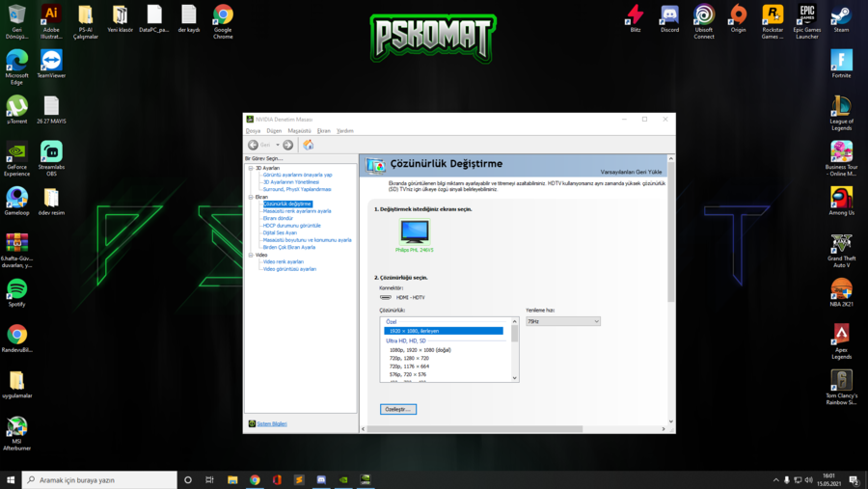Open Video renk ayarları
The width and height of the screenshot is (868, 489).
[284, 261]
